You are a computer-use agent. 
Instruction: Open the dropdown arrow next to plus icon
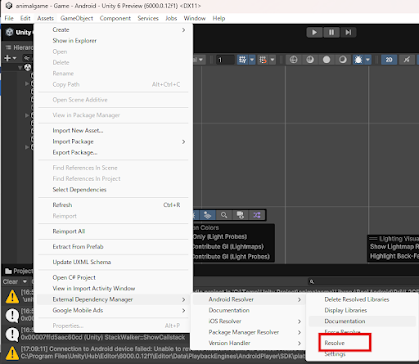(x=14, y=58)
